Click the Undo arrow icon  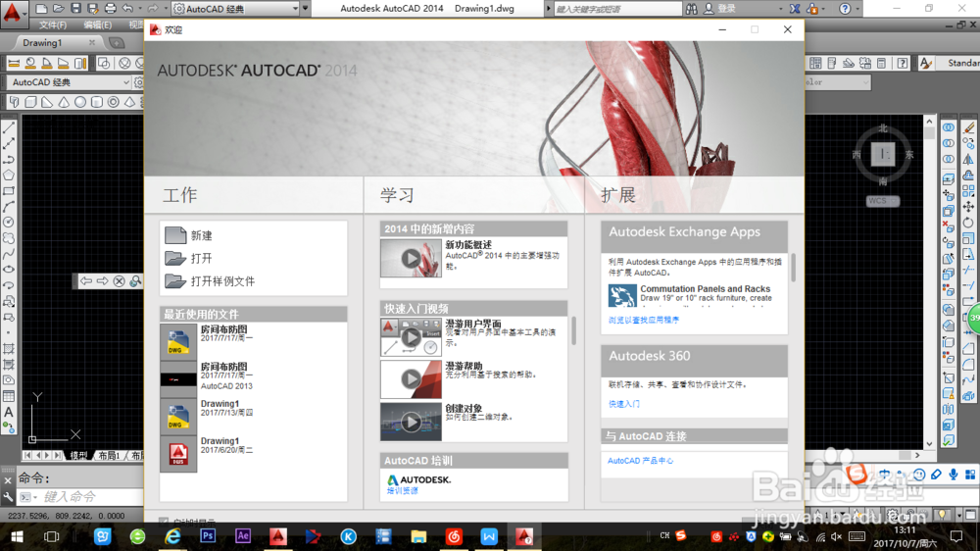127,9
